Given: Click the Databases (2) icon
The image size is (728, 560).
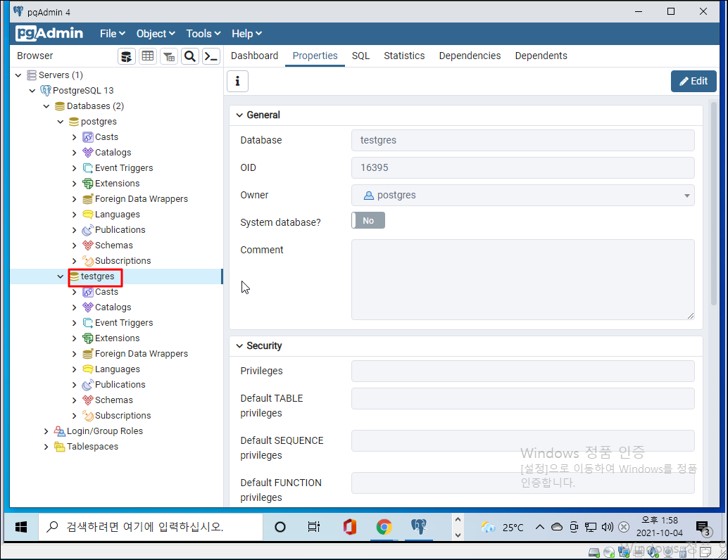Looking at the screenshot, I should 59,106.
